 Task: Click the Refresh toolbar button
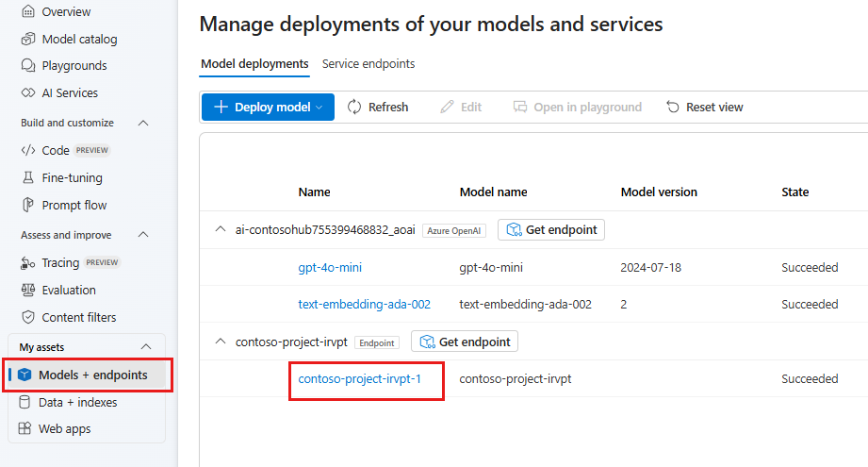pyautogui.click(x=378, y=107)
